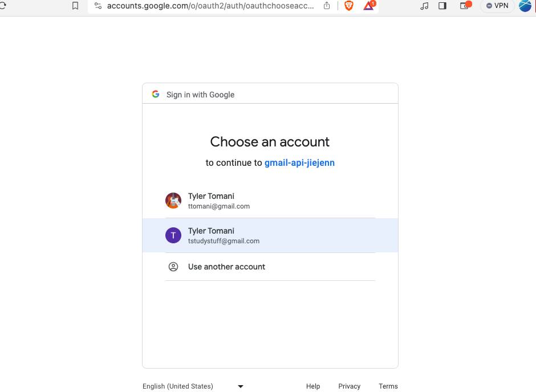Screen dimensions: 536x392
Task: Toggle the sidebar panel icon
Action: point(442,6)
